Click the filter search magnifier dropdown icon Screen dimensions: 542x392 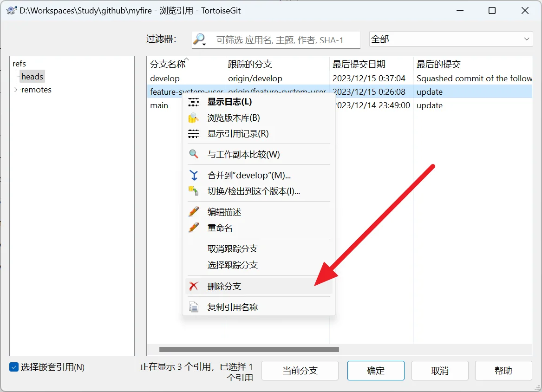[200, 40]
